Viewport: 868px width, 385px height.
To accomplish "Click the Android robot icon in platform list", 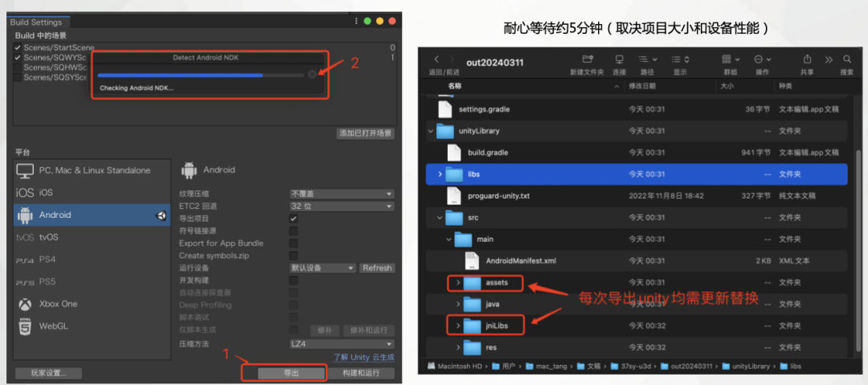I will click(25, 215).
